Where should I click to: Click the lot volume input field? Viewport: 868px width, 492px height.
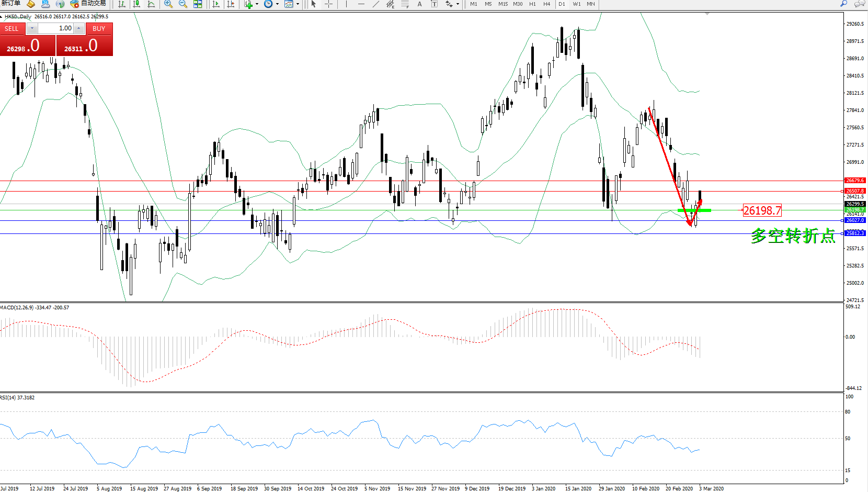(x=56, y=28)
